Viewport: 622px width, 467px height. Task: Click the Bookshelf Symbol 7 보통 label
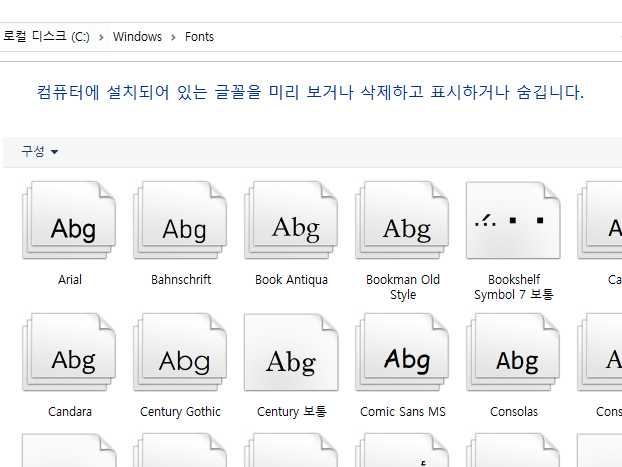[x=514, y=287]
